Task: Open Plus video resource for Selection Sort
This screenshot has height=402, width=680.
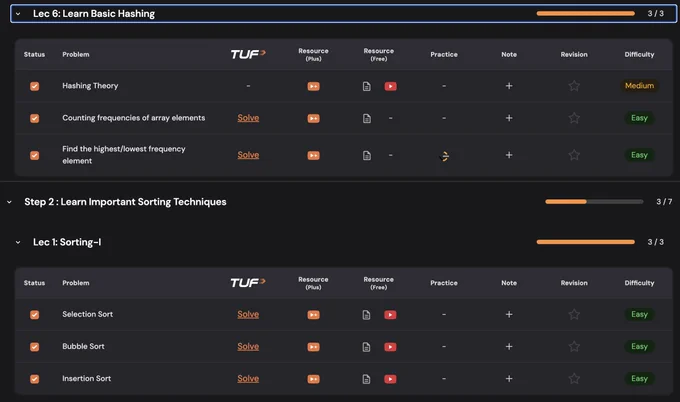Action: 314,315
